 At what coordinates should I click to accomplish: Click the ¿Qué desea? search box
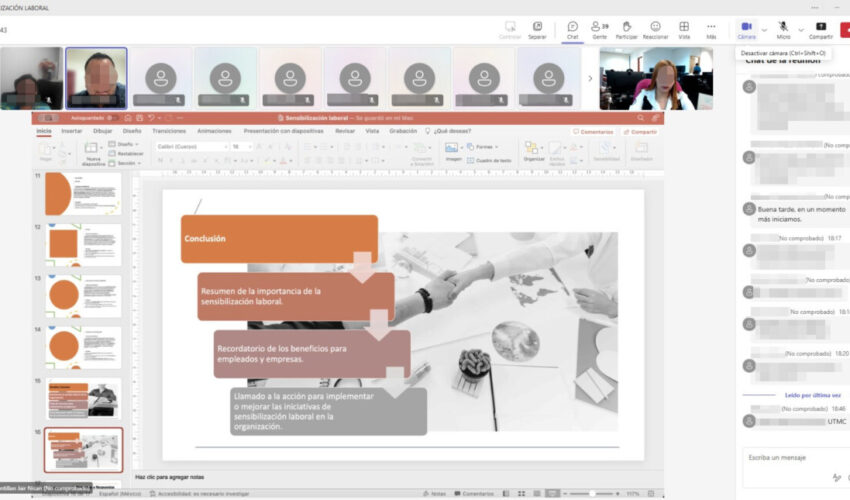pyautogui.click(x=448, y=131)
